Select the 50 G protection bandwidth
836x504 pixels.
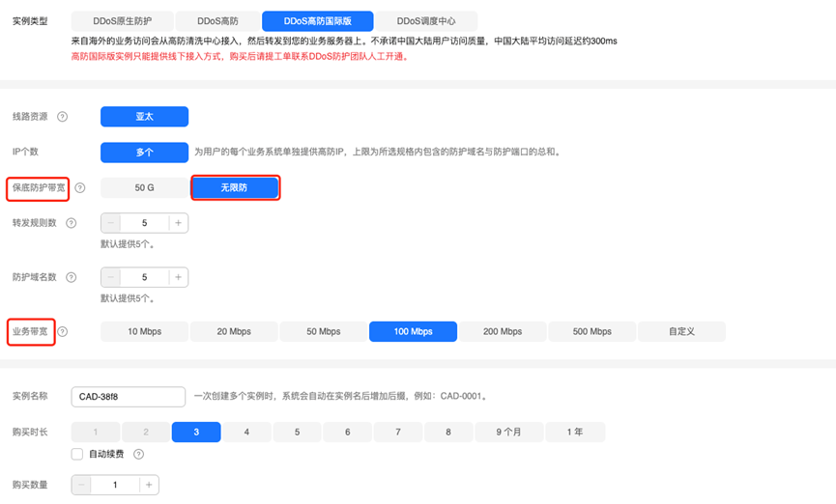[x=145, y=187]
